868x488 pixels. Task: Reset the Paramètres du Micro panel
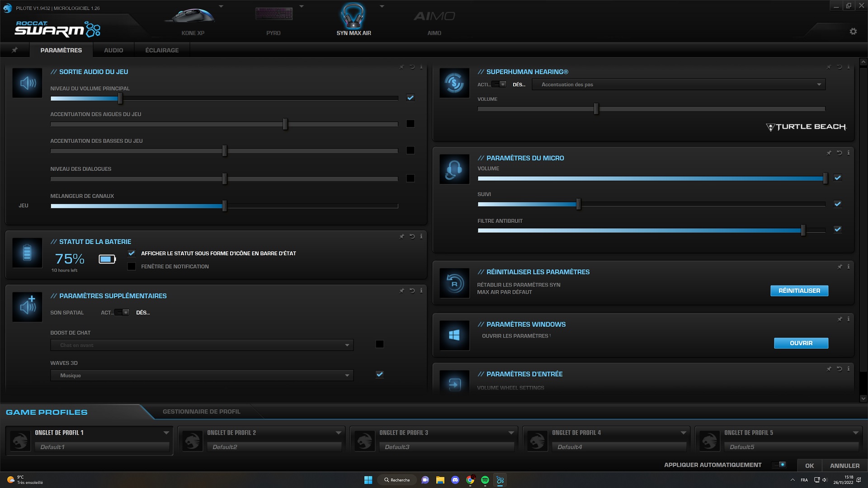[839, 153]
